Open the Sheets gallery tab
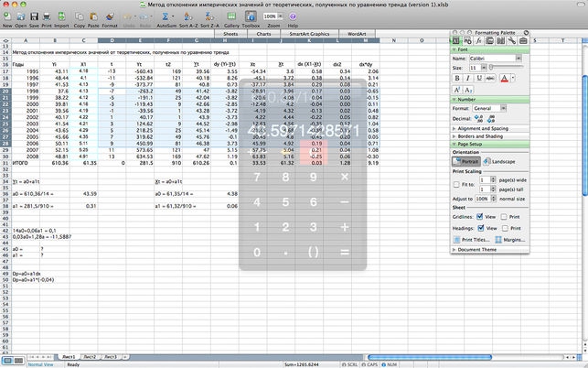 click(x=230, y=34)
